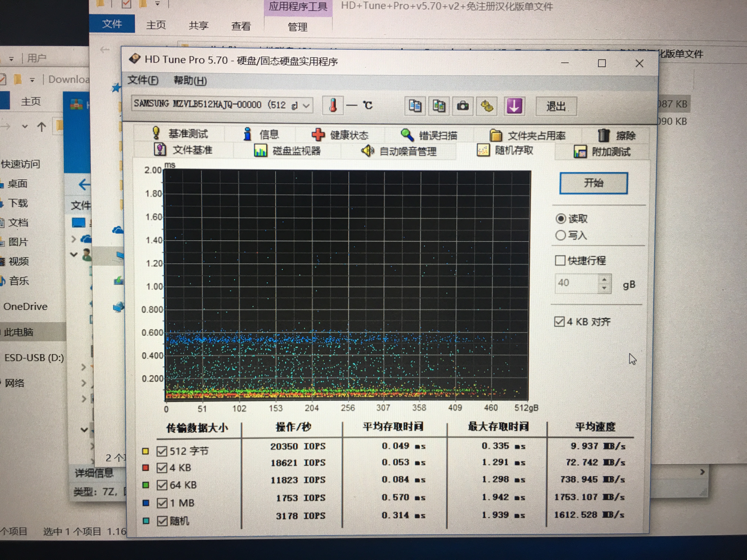Screen dimensions: 747x560
Task: Select OneDrive in the left Explorer sidebar
Action: point(25,306)
